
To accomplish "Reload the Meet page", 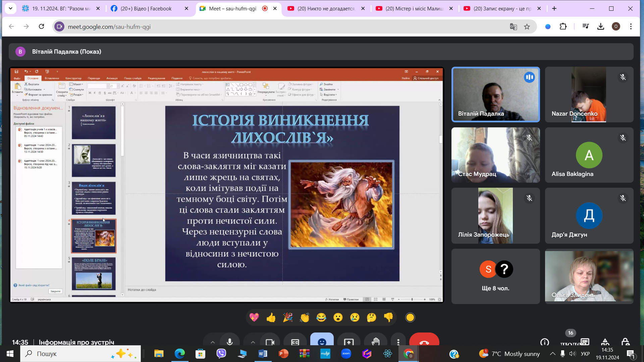I will pos(41,26).
